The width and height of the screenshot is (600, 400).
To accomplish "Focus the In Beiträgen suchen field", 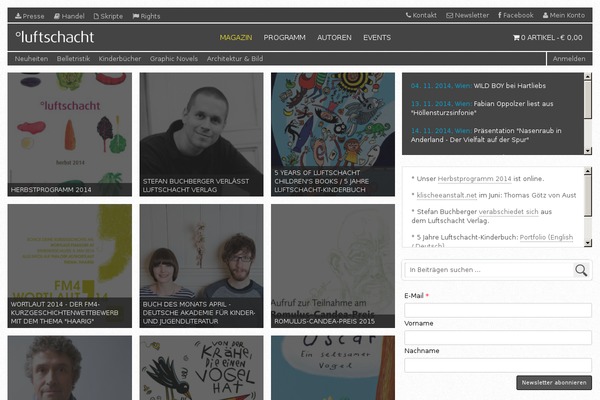I will click(489, 270).
